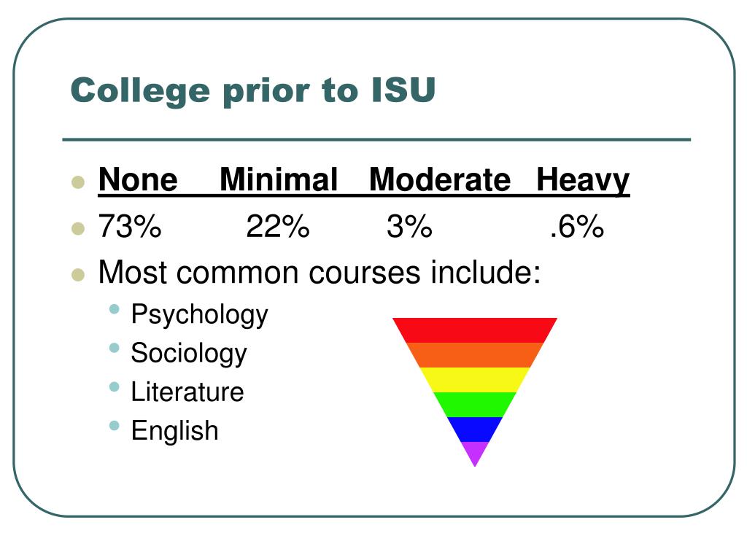Click the Sociology list item

click(189, 354)
